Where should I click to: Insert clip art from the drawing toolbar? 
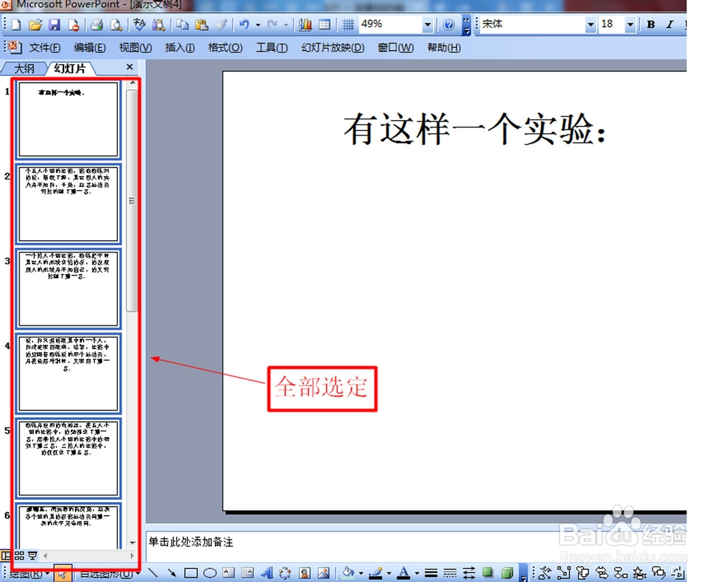(x=304, y=573)
